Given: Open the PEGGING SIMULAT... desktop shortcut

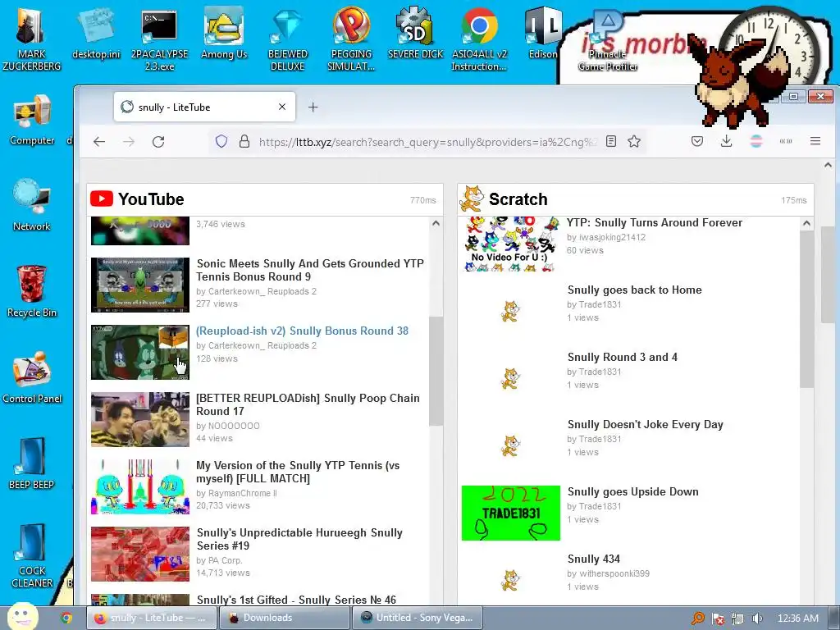Looking at the screenshot, I should pos(351,40).
